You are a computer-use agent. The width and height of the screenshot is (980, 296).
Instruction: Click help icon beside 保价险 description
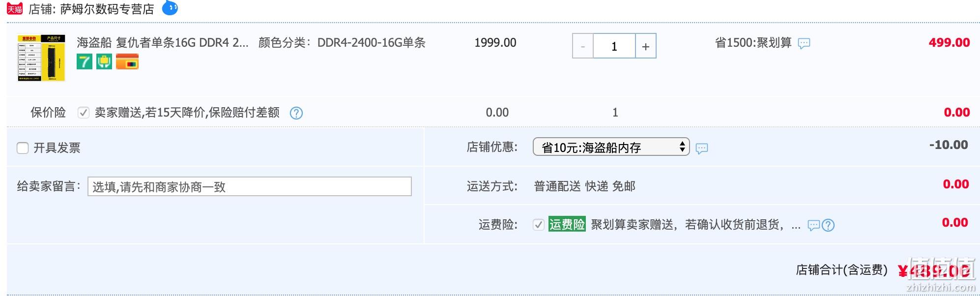296,113
